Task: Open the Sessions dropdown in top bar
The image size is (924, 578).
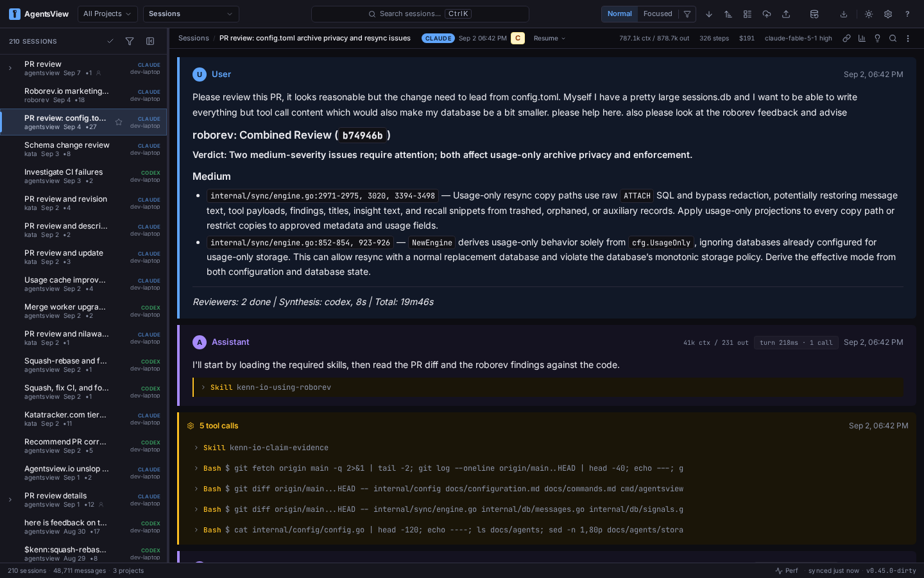Action: point(191,13)
